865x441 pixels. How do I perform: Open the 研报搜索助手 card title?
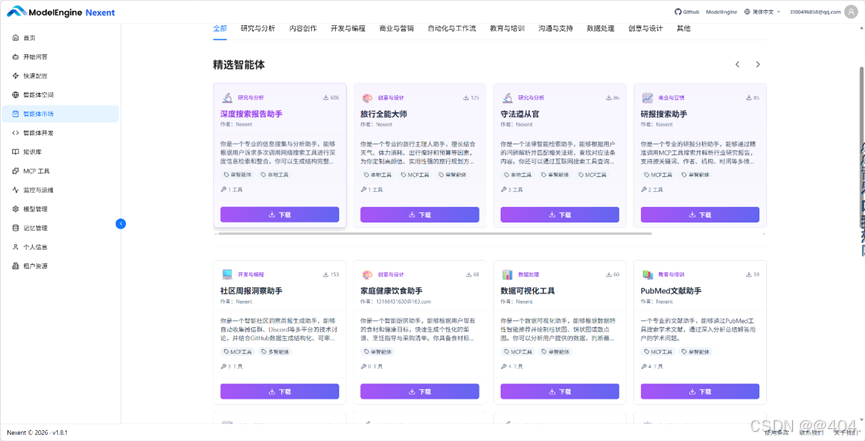click(x=664, y=114)
